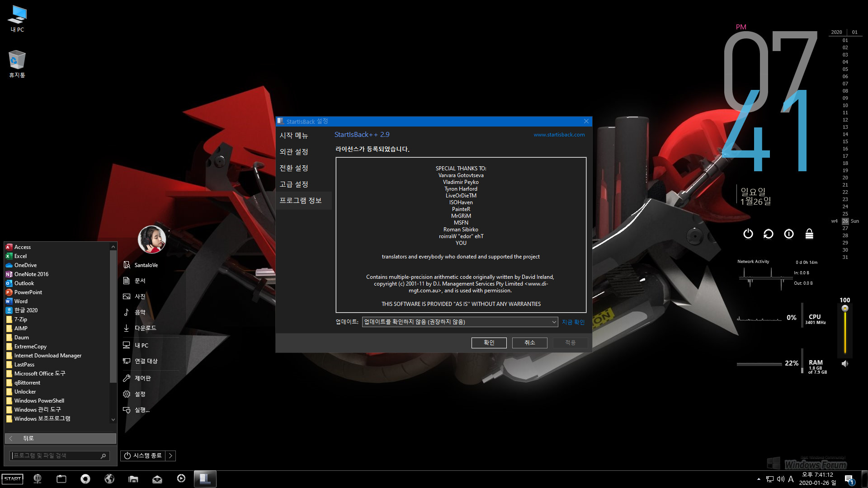The height and width of the screenshot is (488, 868).
Task: Open the notification center tray icon
Action: pos(849,479)
